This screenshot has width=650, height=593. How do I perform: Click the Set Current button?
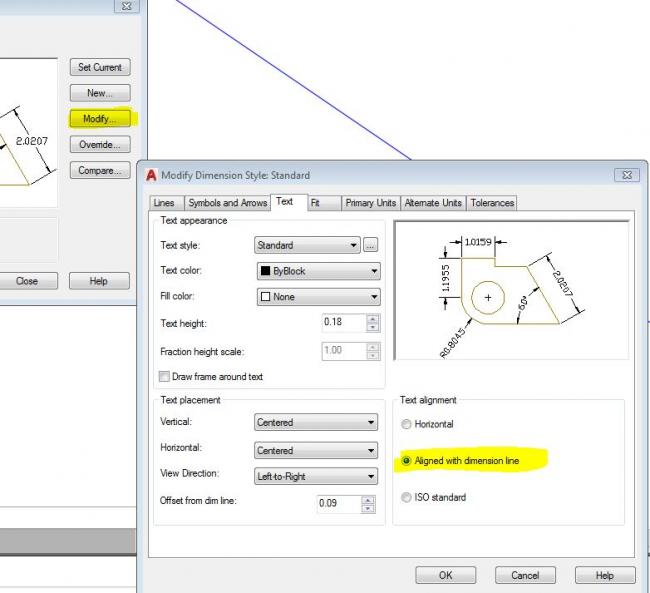pyautogui.click(x=100, y=67)
